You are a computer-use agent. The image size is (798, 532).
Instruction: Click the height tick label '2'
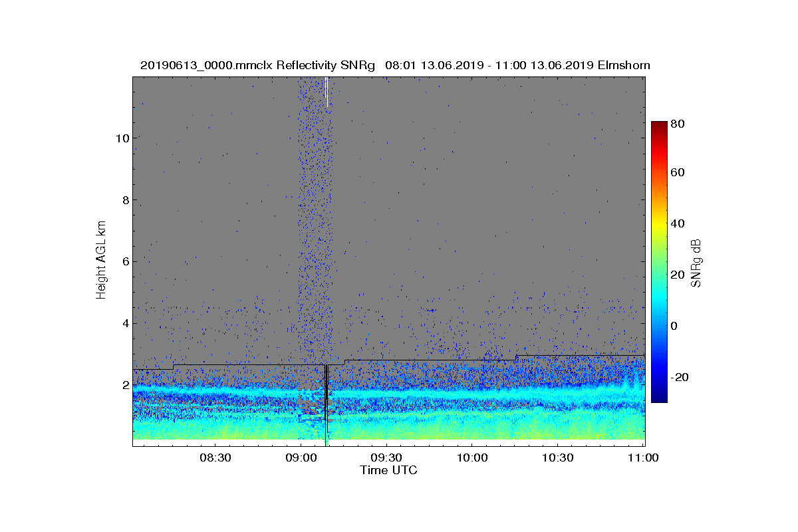click(x=125, y=385)
